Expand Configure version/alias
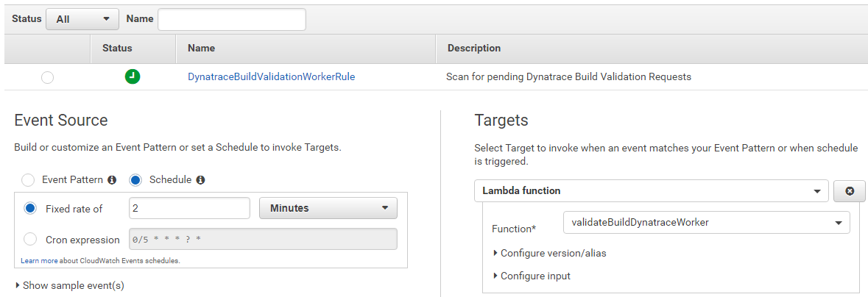868x297 pixels. click(549, 254)
